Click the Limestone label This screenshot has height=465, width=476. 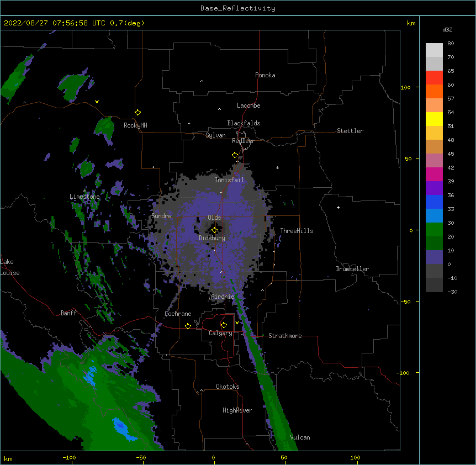[84, 197]
